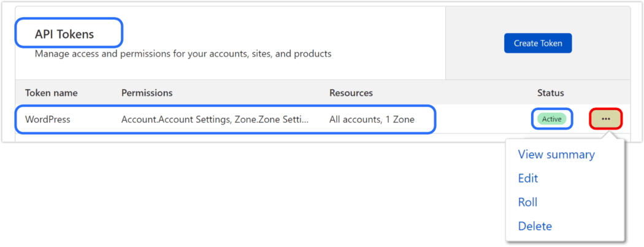
Task: Select the WordPress token name
Action: click(48, 119)
